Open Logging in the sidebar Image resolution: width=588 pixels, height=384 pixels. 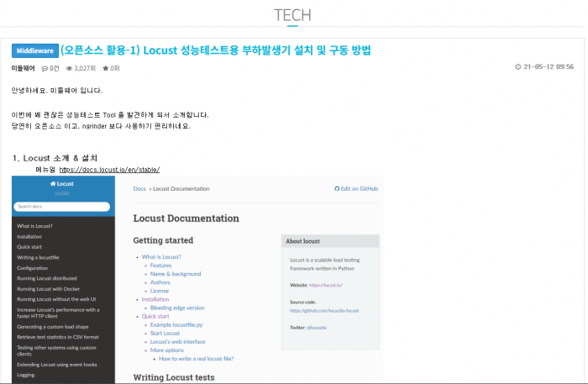25,375
